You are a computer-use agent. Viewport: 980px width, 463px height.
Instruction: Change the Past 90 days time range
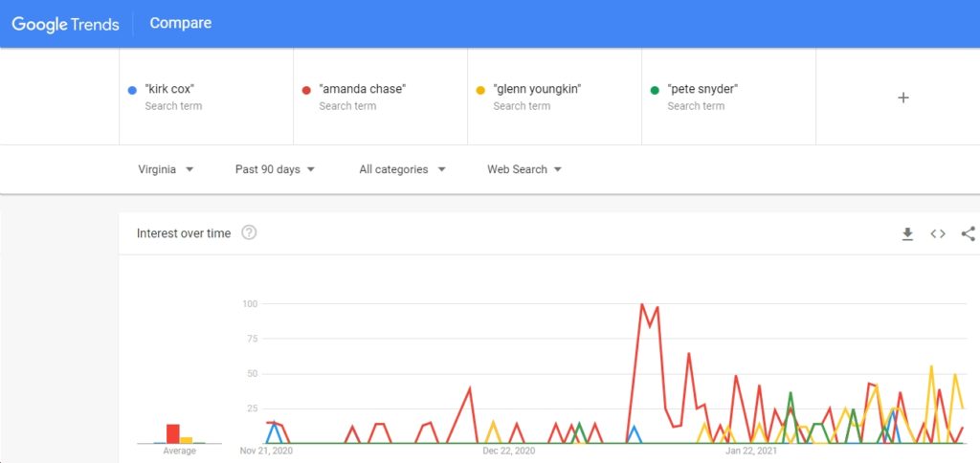(275, 169)
